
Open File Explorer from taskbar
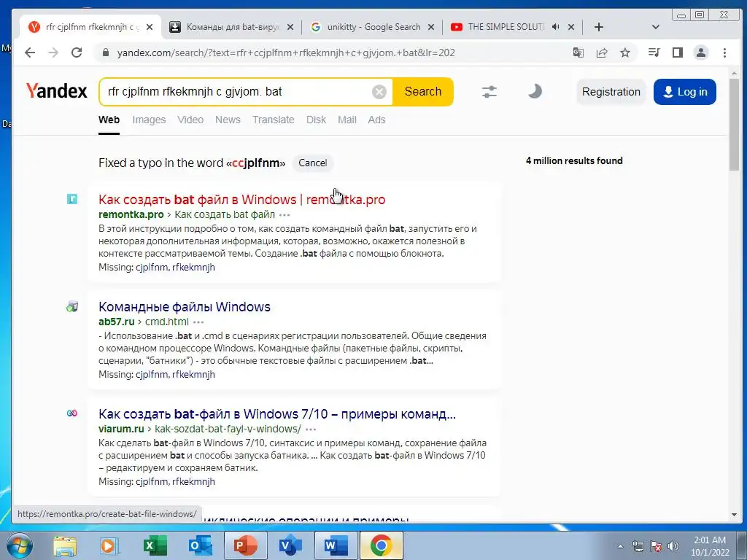pos(65,545)
